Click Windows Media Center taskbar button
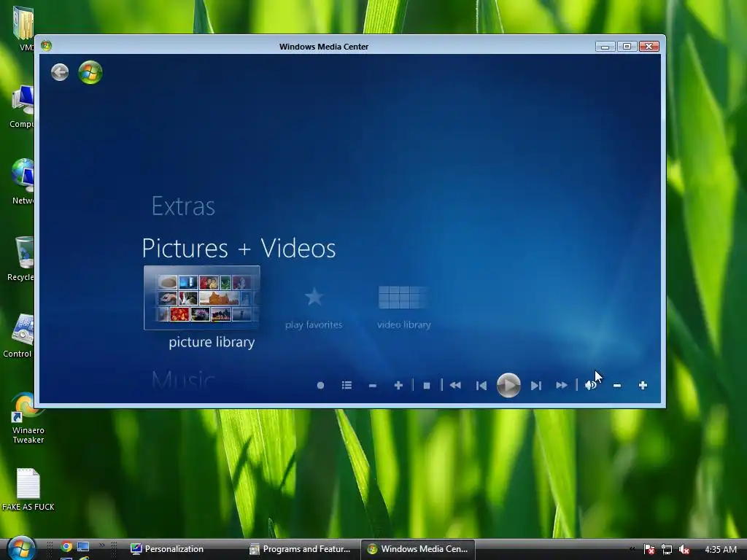 418,549
